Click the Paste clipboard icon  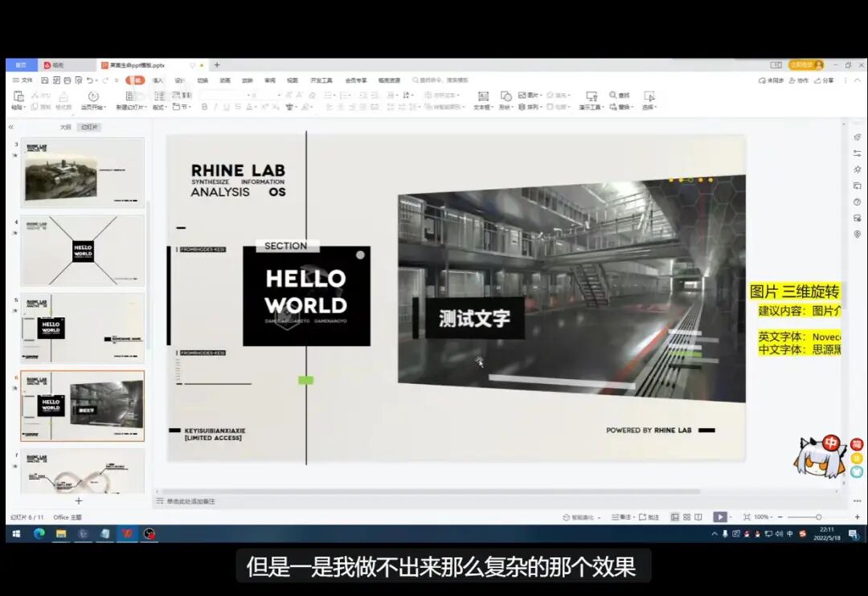pos(18,96)
